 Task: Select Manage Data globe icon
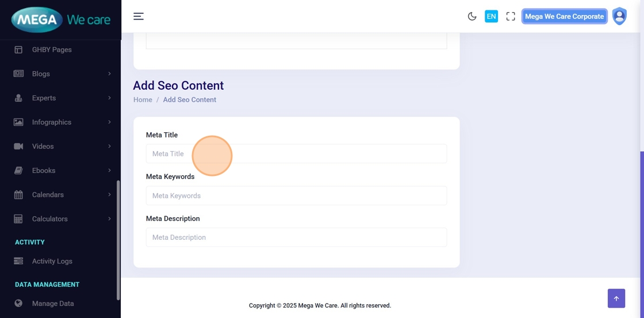pos(18,303)
